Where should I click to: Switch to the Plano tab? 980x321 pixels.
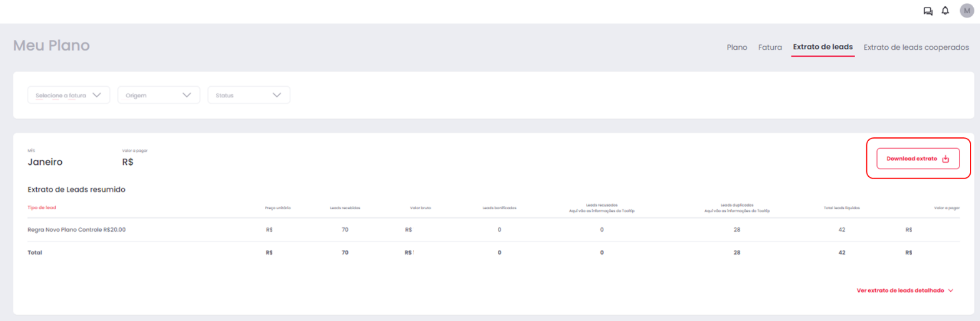pyautogui.click(x=737, y=47)
